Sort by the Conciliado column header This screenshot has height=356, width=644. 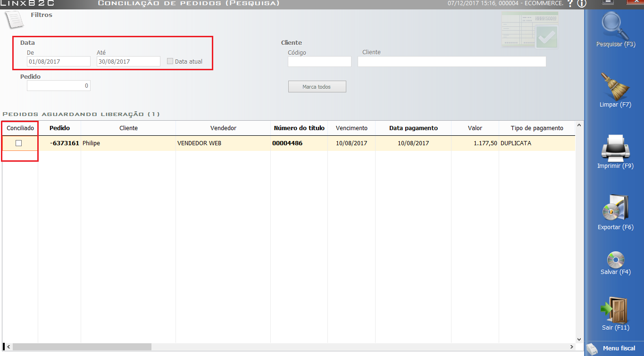pyautogui.click(x=20, y=128)
